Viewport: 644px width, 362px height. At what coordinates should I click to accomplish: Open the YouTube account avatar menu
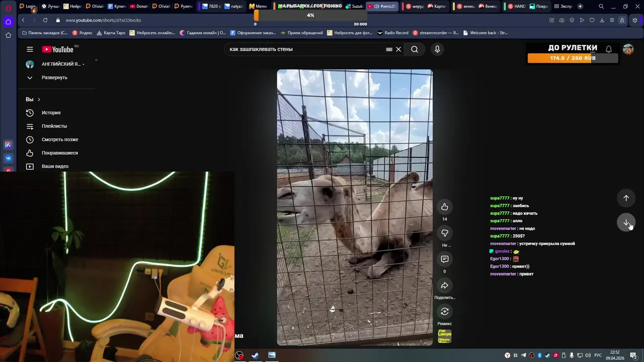pyautogui.click(x=628, y=49)
